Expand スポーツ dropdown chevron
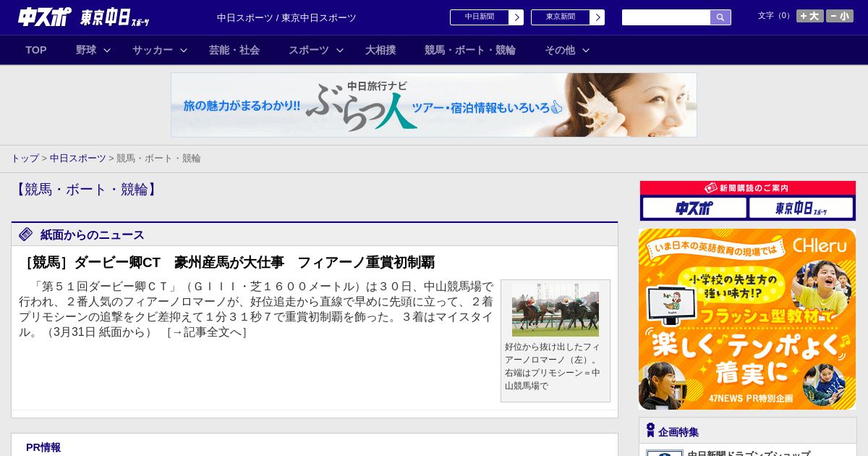This screenshot has width=868, height=456. tap(340, 50)
